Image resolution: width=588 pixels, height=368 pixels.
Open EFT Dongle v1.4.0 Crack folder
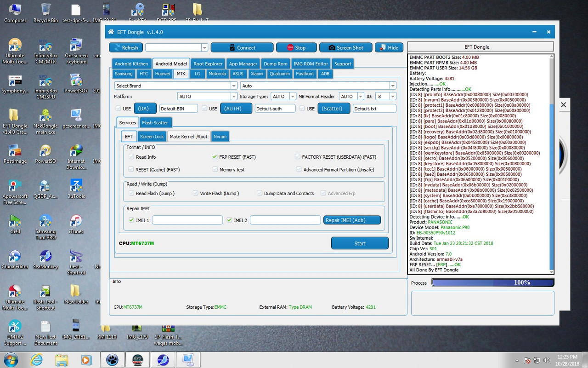(x=15, y=121)
